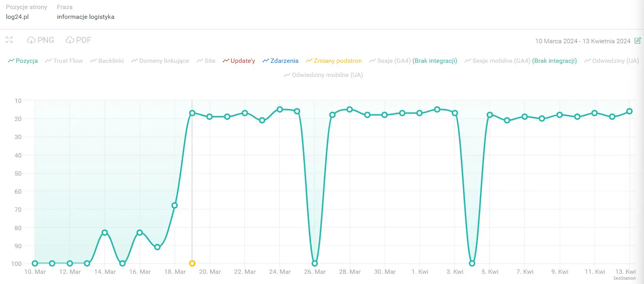The width and height of the screenshot is (644, 284).
Task: Select the 15 Mar data point at 100
Action: click(x=122, y=263)
